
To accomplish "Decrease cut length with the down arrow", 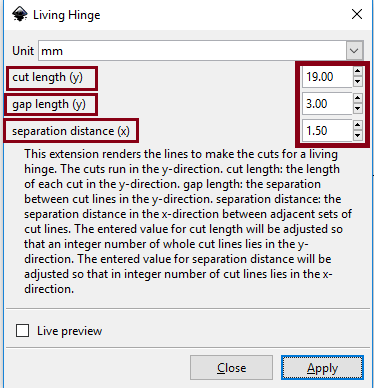I will point(358,82).
